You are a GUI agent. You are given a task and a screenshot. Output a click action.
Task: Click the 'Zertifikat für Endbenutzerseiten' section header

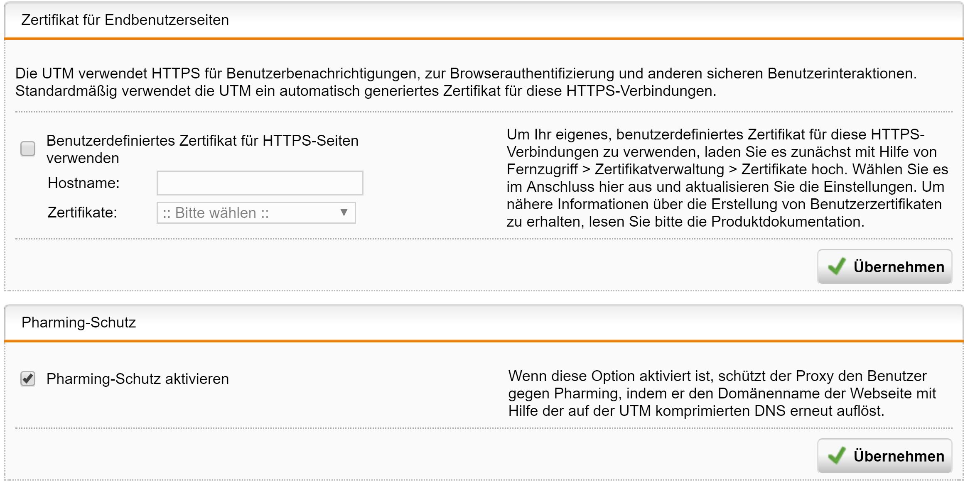125,20
